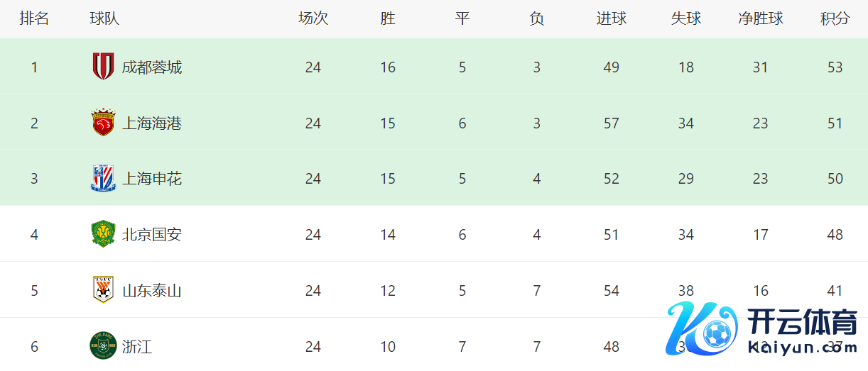This screenshot has height=371, width=868.
Task: Click the Beijing Guoan (北京国安) team crest
Action: pyautogui.click(x=103, y=234)
